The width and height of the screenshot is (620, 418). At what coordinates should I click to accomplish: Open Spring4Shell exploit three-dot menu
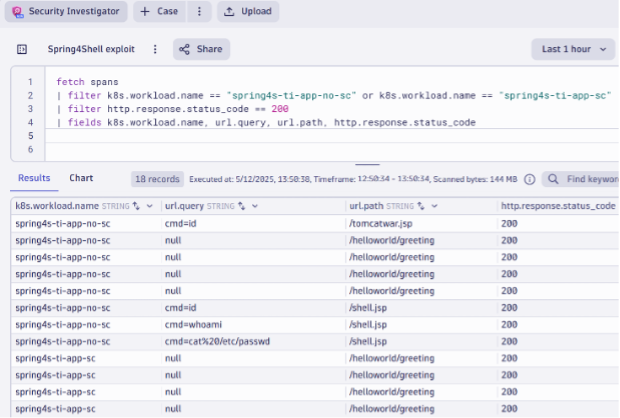(x=155, y=49)
